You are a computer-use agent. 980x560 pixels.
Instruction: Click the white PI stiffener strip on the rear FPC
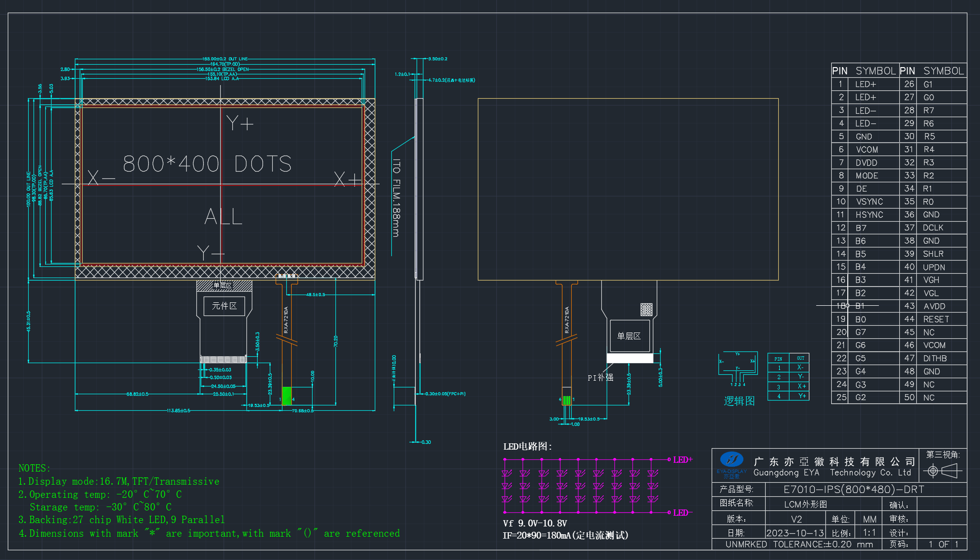[x=630, y=358]
